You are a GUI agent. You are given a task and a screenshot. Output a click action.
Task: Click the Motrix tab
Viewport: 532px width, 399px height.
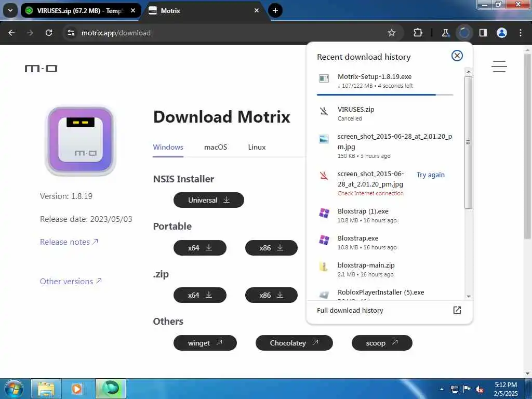[204, 10]
